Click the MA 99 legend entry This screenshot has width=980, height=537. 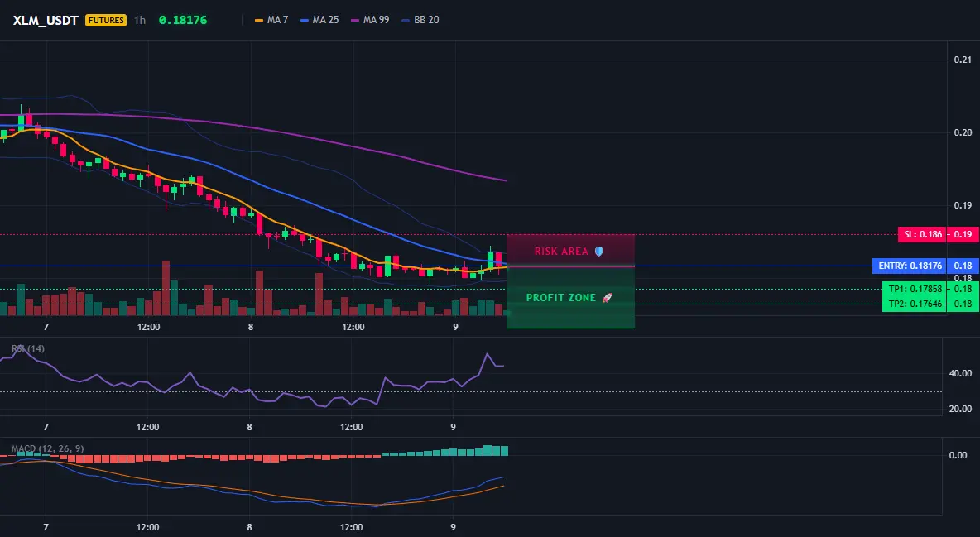pyautogui.click(x=371, y=20)
